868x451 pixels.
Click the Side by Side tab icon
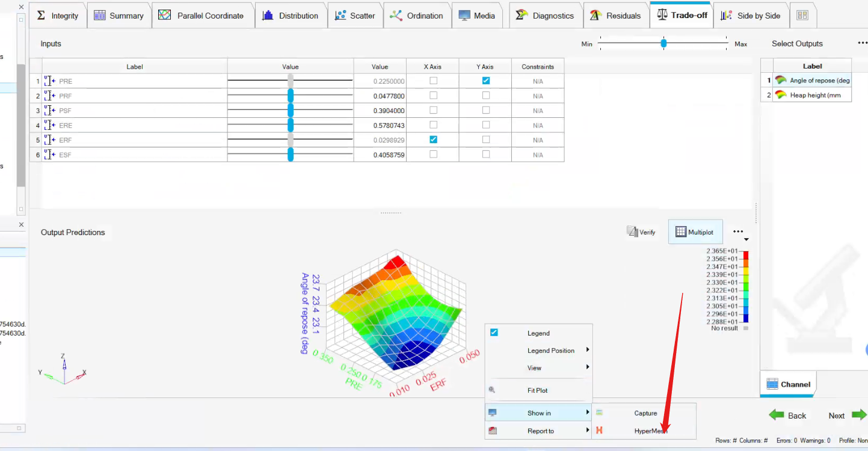click(x=727, y=16)
